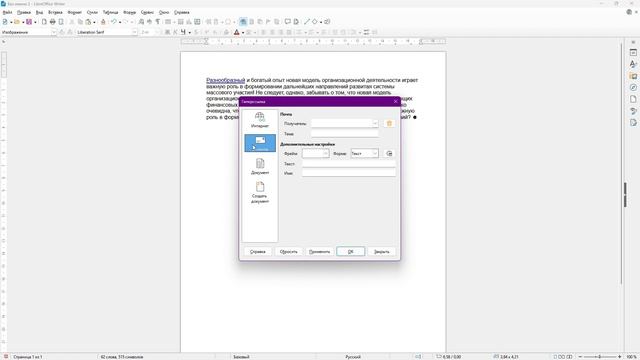Expand the Frame combo box

325,153
